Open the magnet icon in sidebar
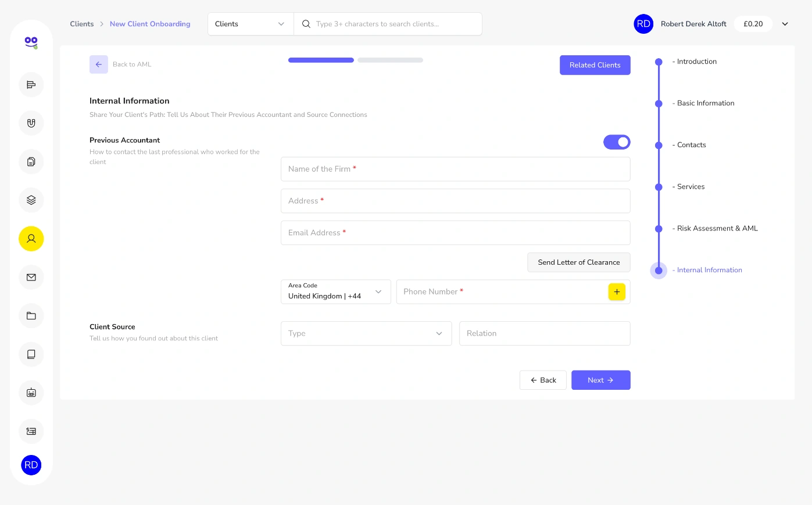Image resolution: width=812 pixels, height=505 pixels. (31, 123)
